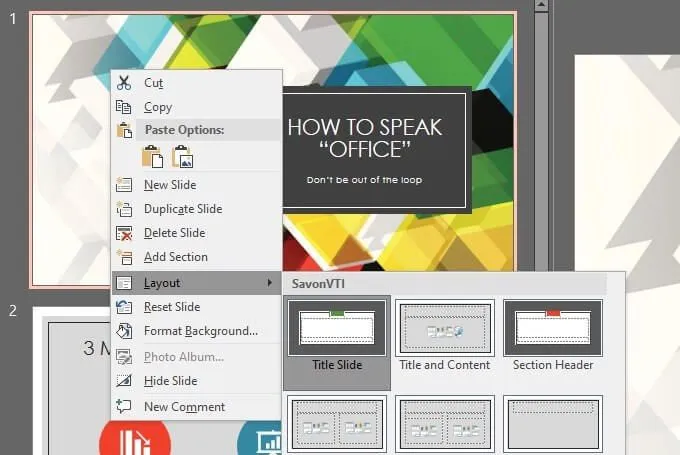Click the Copy icon in context menu
This screenshot has height=455, width=680.
[124, 107]
